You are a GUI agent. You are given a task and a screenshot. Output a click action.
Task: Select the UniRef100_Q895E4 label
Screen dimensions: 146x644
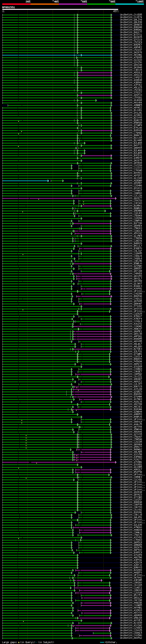[x=131, y=226]
